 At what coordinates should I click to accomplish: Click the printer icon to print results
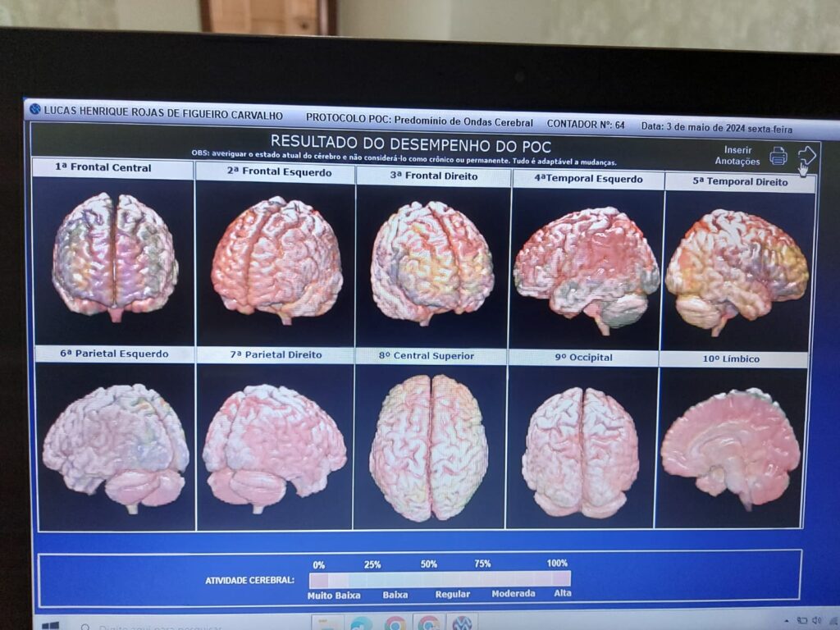(778, 156)
